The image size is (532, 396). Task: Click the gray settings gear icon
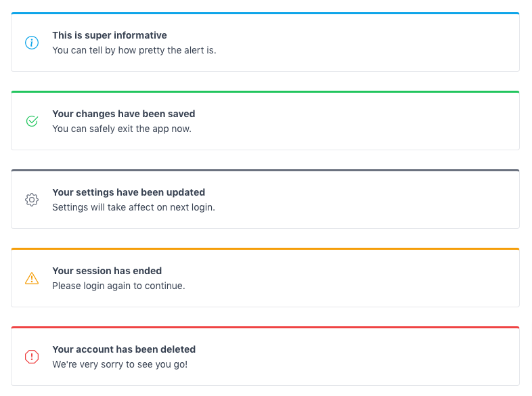[32, 200]
